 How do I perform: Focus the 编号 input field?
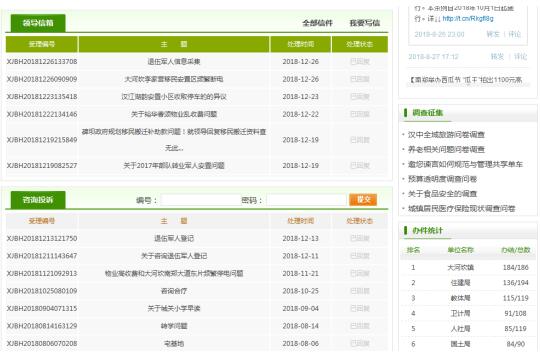(x=201, y=200)
